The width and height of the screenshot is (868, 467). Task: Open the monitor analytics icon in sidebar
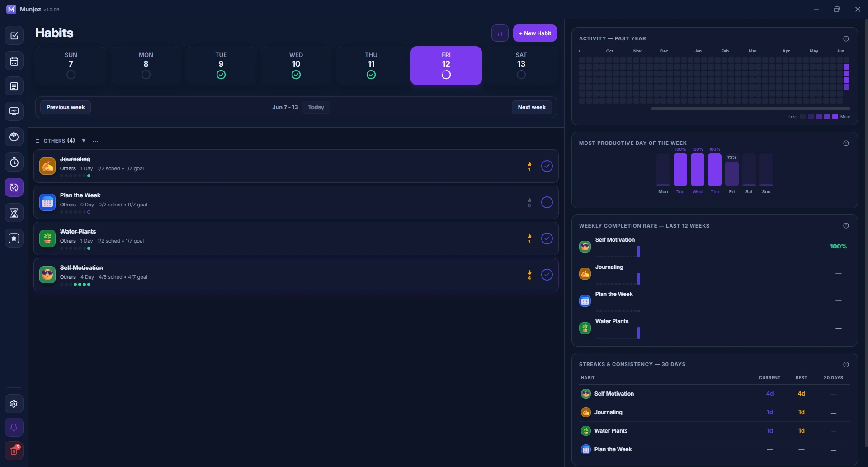click(14, 111)
